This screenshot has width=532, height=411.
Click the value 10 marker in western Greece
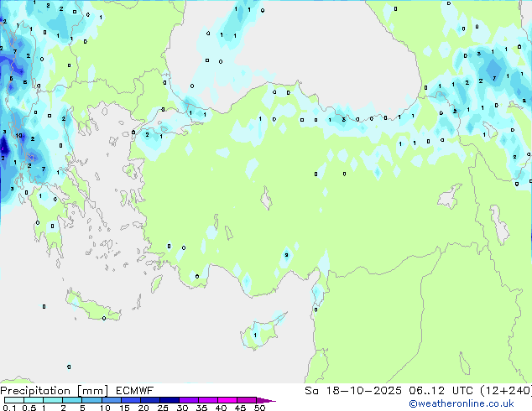click(18, 135)
